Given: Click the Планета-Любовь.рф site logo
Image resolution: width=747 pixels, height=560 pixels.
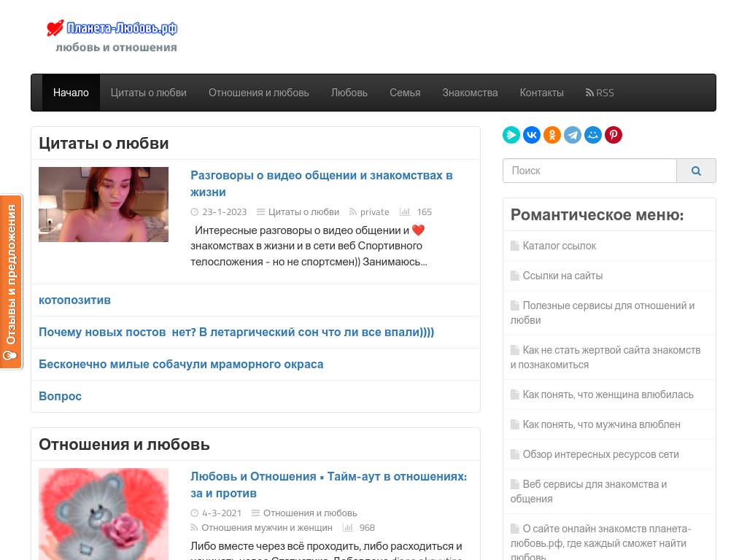Looking at the screenshot, I should coord(112,36).
